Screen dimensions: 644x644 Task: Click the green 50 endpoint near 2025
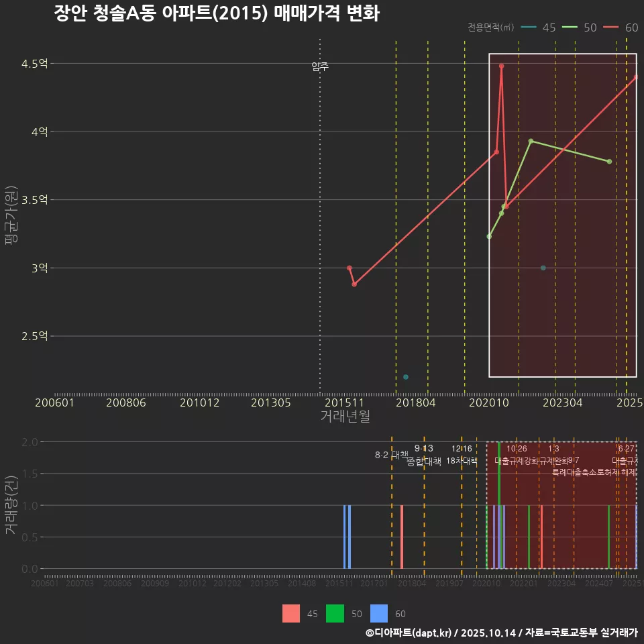tap(609, 161)
